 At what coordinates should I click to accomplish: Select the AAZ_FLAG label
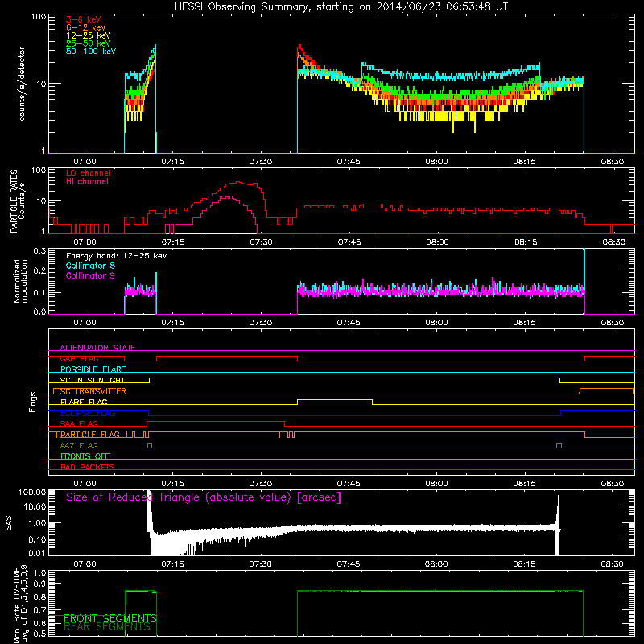[79, 445]
